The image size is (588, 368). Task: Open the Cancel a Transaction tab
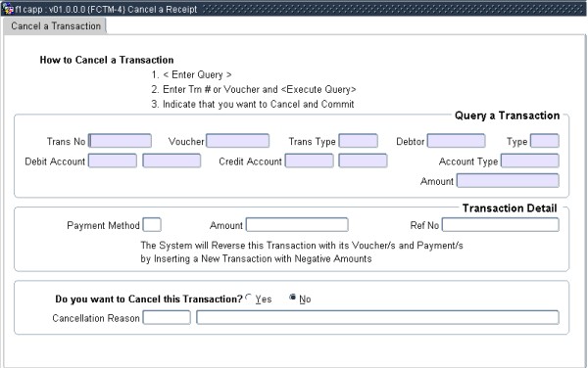pos(56,26)
